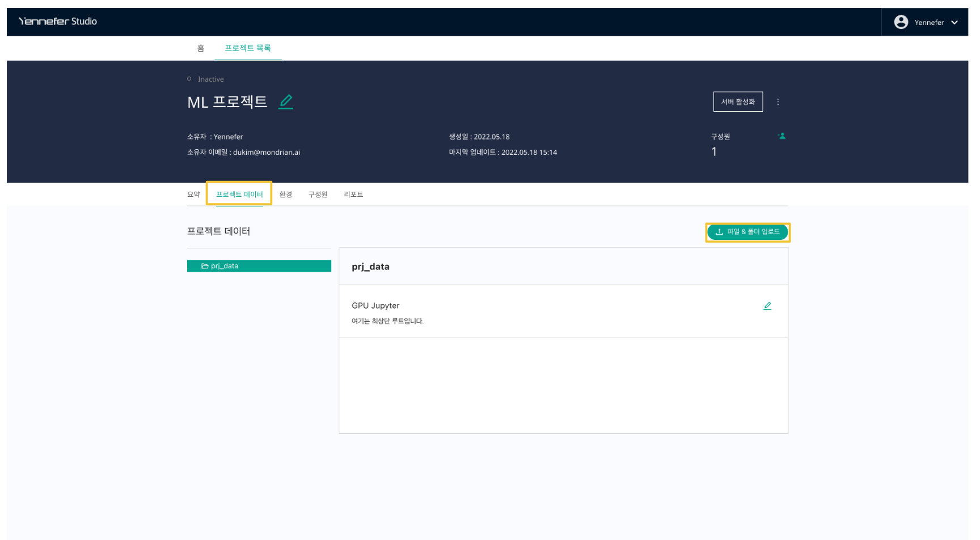
Task: Click the Yennefer Studio logo
Action: coord(58,22)
